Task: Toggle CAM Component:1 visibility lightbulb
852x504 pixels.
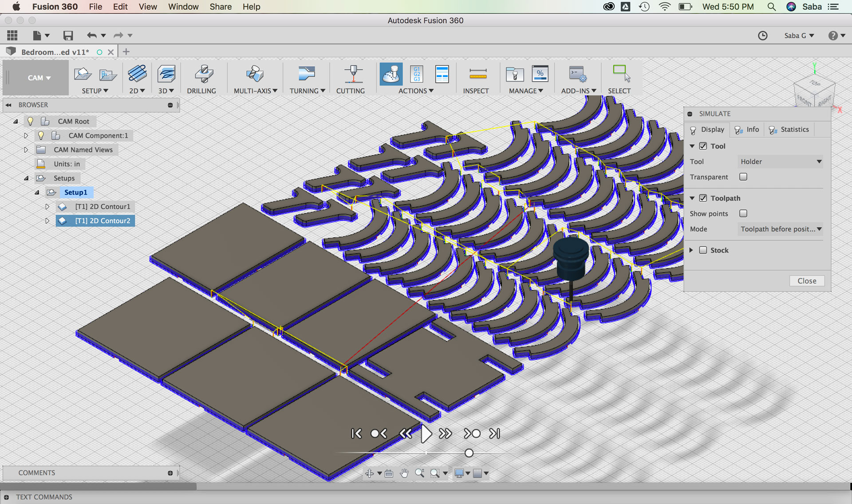Action: [41, 135]
